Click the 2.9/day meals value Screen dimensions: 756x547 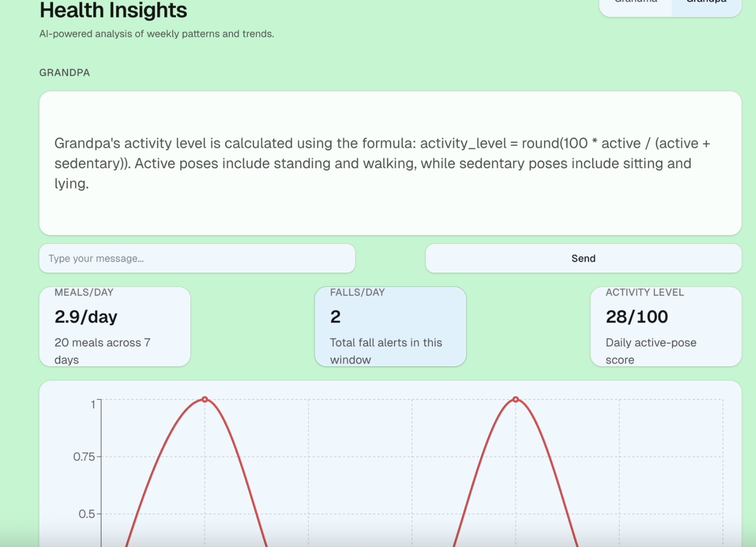click(86, 317)
